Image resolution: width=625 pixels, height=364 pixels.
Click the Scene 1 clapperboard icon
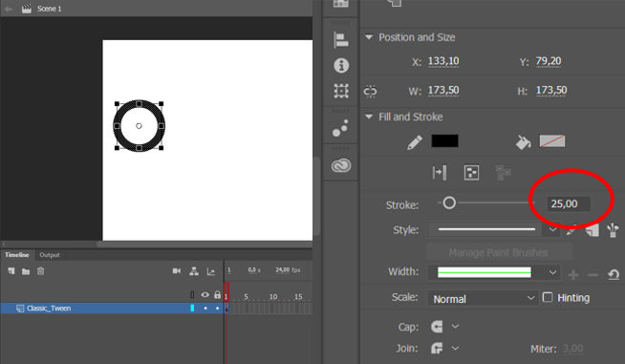27,9
